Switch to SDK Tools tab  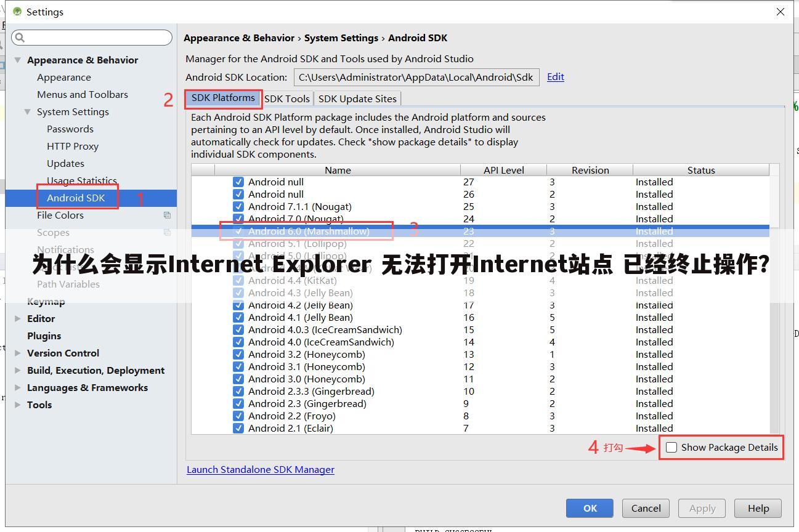[x=287, y=99]
